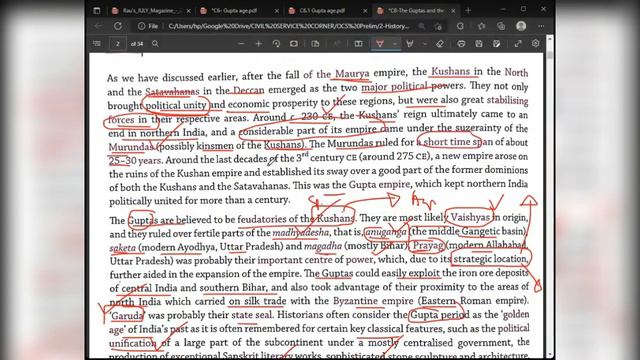Screen dimensions: 640x360
Task: Close the 'C6- Gupta age.pdf' tab
Action: [277, 11]
